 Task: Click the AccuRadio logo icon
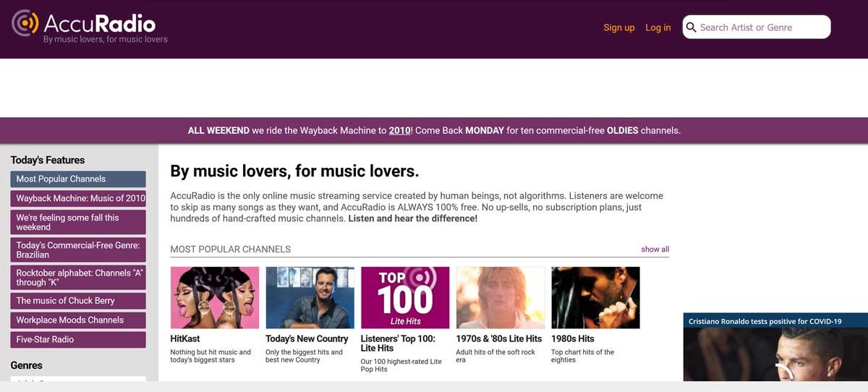coord(25,23)
